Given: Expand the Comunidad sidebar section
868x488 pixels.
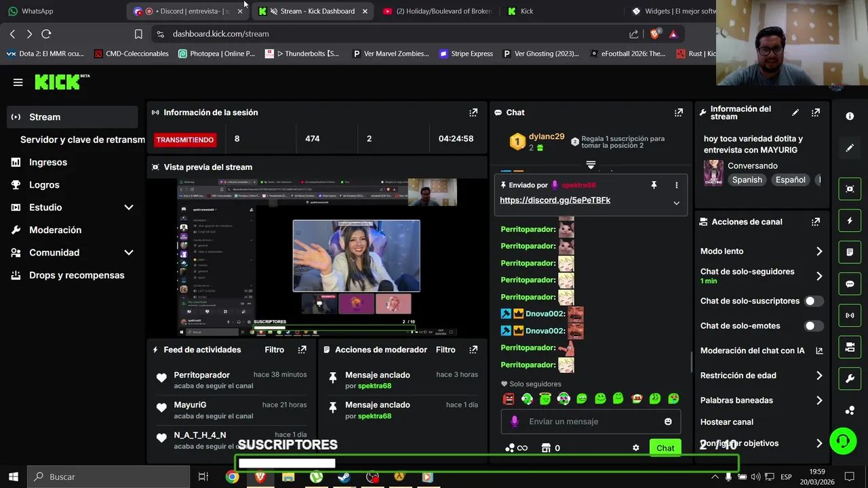Looking at the screenshot, I should tap(129, 253).
